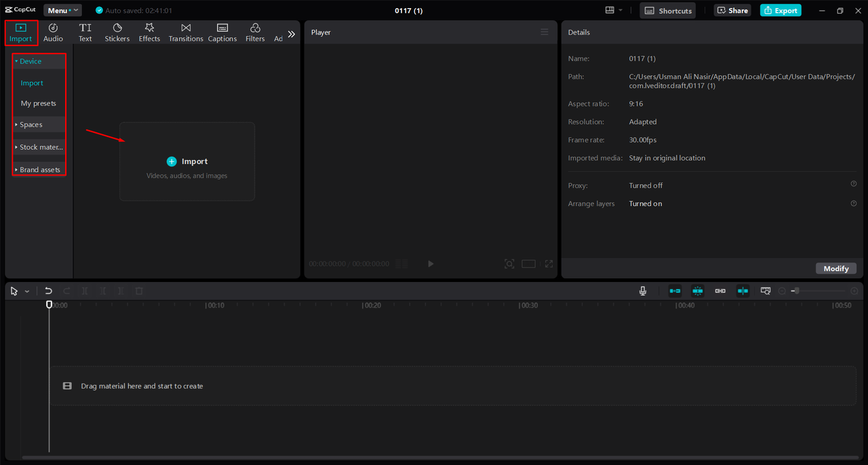Toggle the Player compare grid icon

[401, 264]
